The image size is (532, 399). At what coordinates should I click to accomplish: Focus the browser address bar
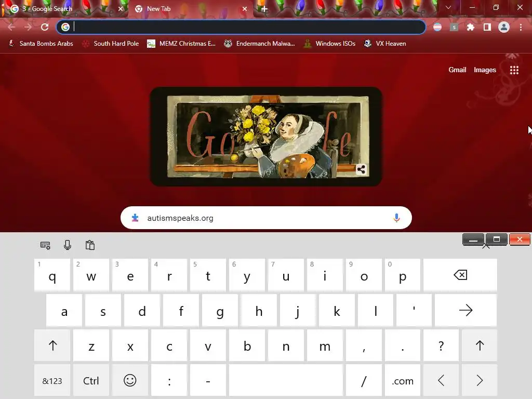[x=241, y=27]
